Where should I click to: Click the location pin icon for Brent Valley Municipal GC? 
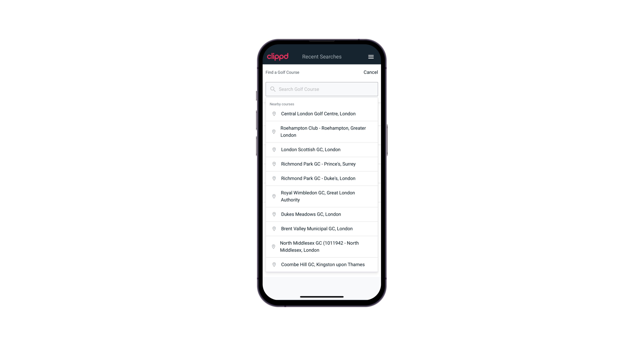click(x=274, y=228)
